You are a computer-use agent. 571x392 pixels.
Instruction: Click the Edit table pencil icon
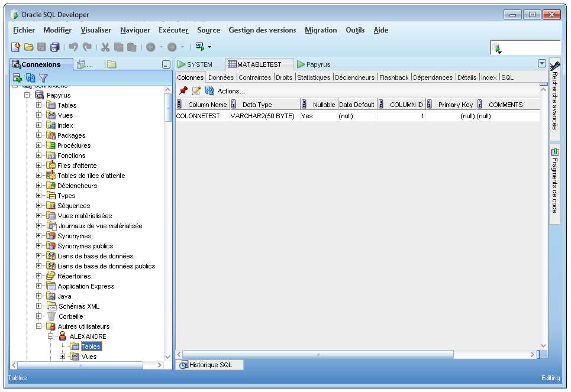(196, 90)
